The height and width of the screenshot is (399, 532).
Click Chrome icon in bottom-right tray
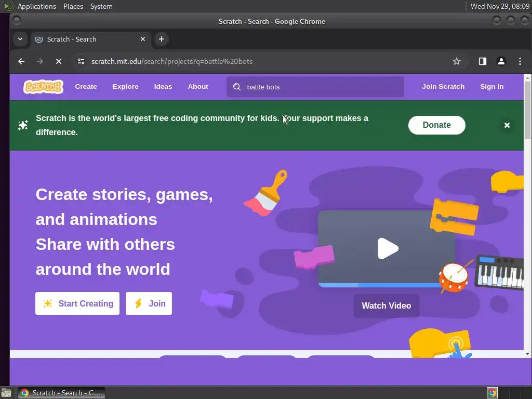click(492, 393)
